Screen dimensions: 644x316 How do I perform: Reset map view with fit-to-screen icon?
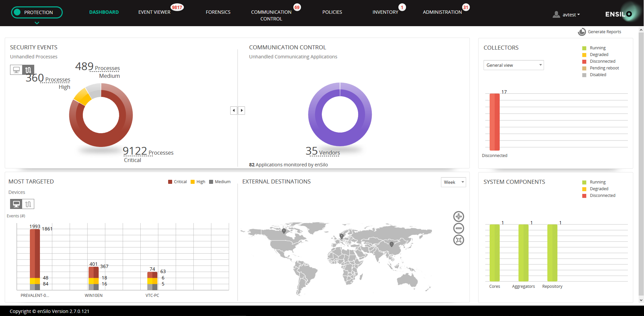tap(458, 240)
